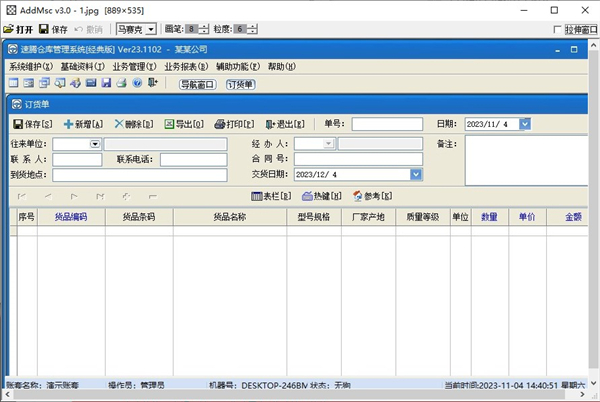This screenshot has width=600, height=402.
Task: Enable the 拉伸窗口 checkbox
Action: (558, 29)
